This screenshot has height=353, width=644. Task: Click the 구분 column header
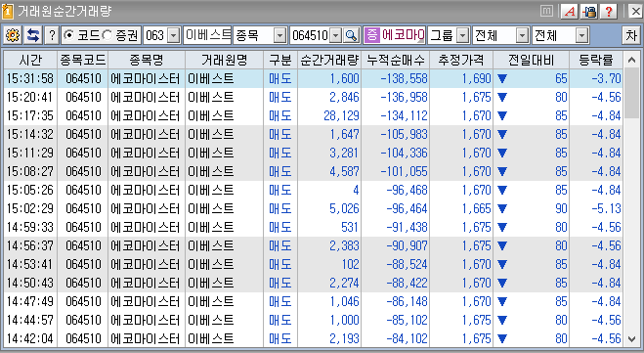[x=280, y=60]
